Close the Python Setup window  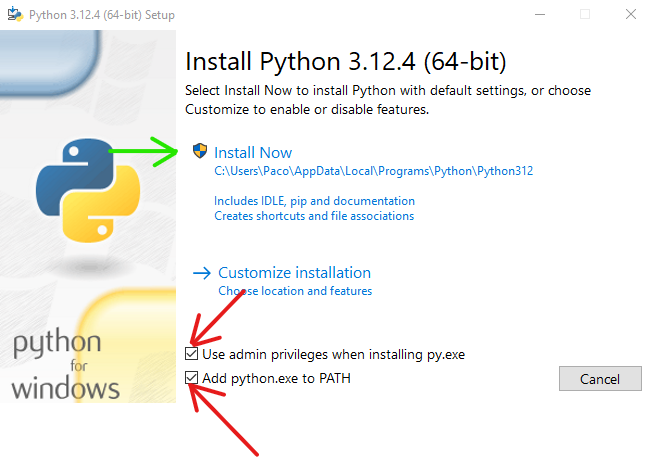coord(631,14)
